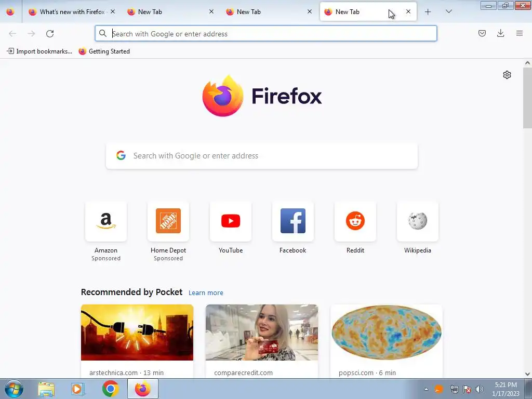Open the Wikipedia shortcut tile

click(418, 221)
